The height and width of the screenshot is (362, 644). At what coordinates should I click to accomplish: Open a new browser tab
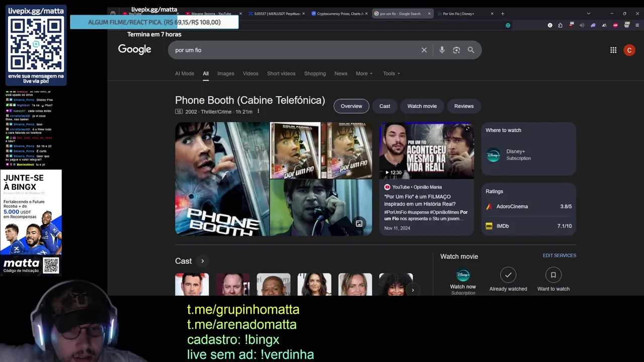click(503, 14)
